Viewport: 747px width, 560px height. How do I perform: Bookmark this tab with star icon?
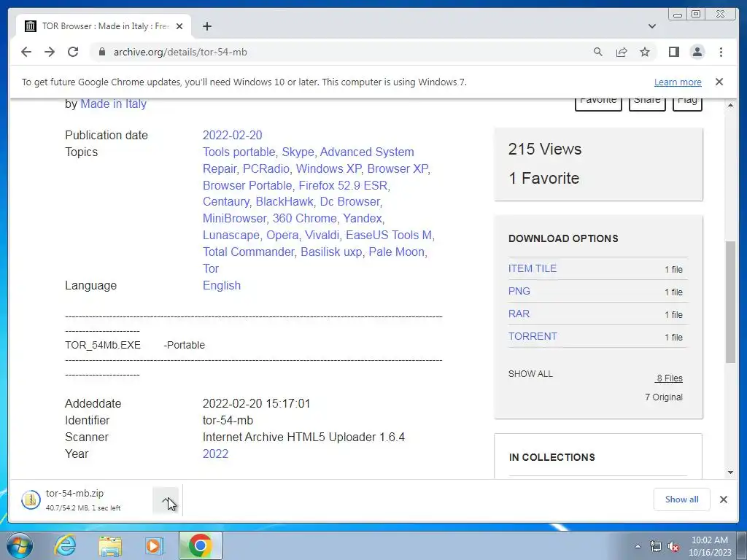(x=645, y=52)
